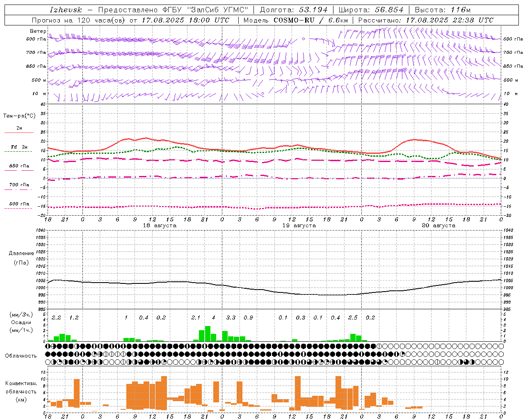
Task: Click the '2.1' three-hour precipitation value
Action: point(196,317)
